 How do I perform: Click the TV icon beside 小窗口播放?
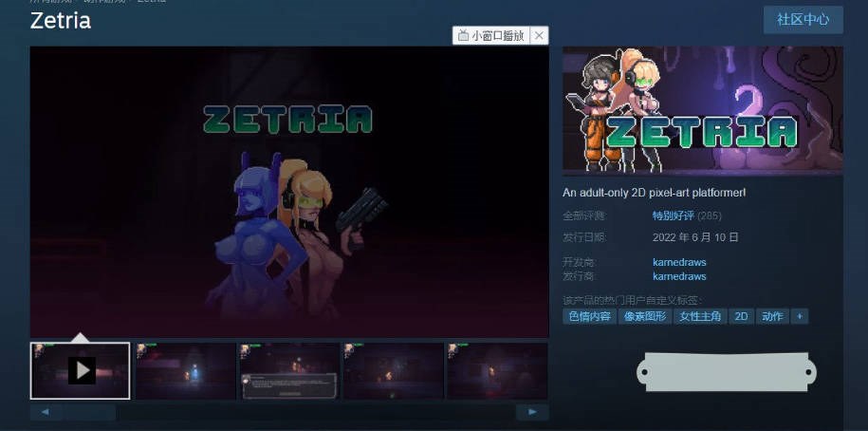[463, 36]
